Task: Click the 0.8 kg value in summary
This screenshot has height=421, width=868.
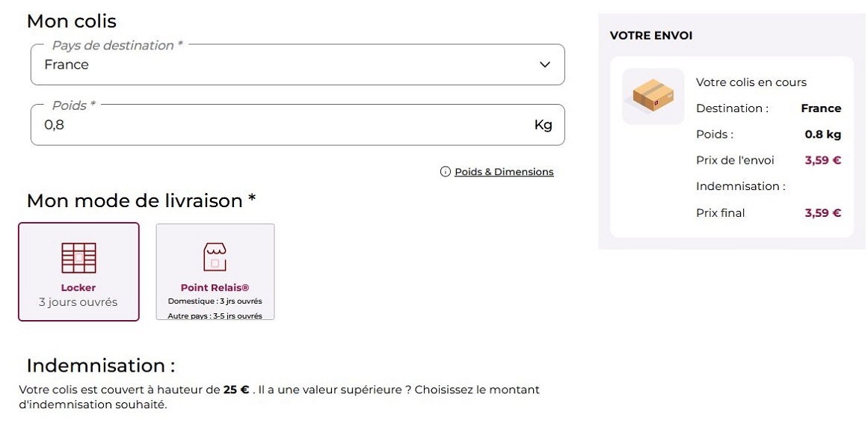Action: click(822, 135)
